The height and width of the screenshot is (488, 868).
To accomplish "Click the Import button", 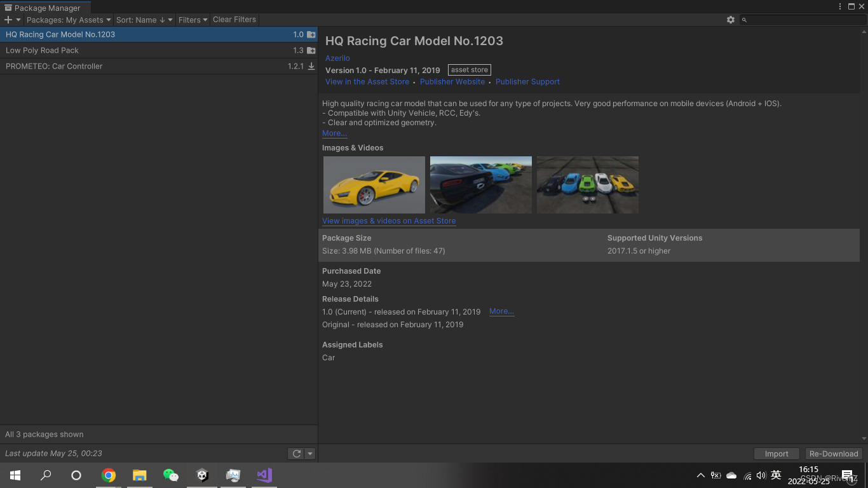I will (x=776, y=453).
